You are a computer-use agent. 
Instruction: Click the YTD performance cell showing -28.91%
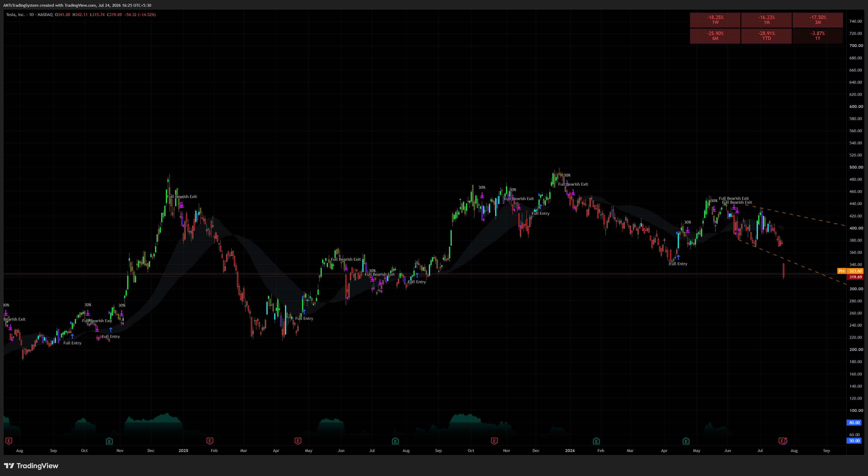[x=767, y=36]
